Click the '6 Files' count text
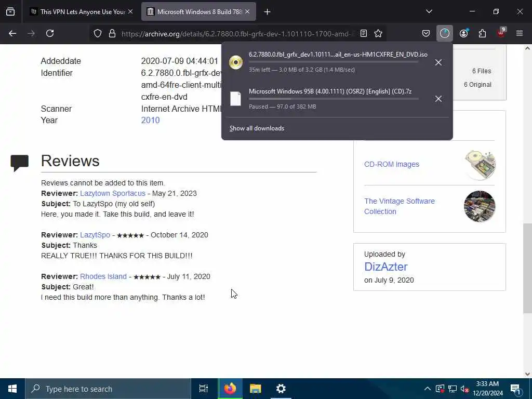The width and height of the screenshot is (532, 399). (482, 71)
